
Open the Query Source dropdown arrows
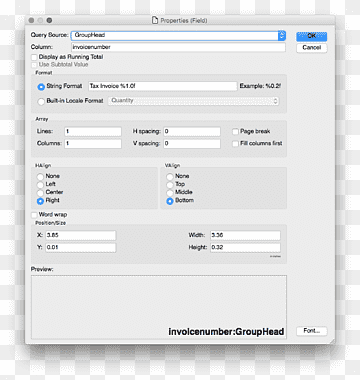282,36
